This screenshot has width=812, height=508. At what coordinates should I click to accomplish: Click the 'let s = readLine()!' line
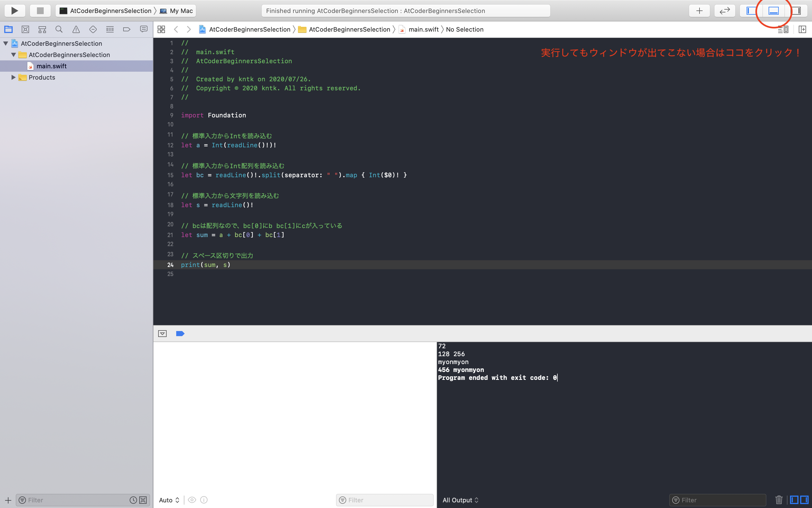[x=217, y=205]
